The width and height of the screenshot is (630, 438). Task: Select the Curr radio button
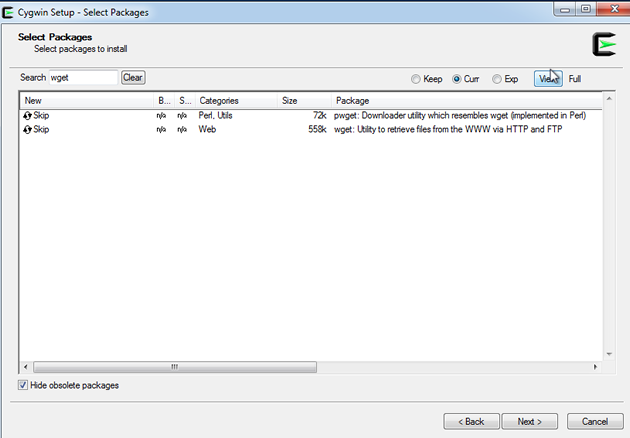pos(456,79)
